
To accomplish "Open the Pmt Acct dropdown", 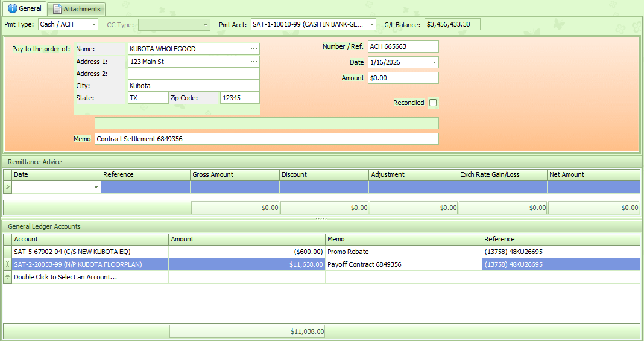I will coord(371,24).
